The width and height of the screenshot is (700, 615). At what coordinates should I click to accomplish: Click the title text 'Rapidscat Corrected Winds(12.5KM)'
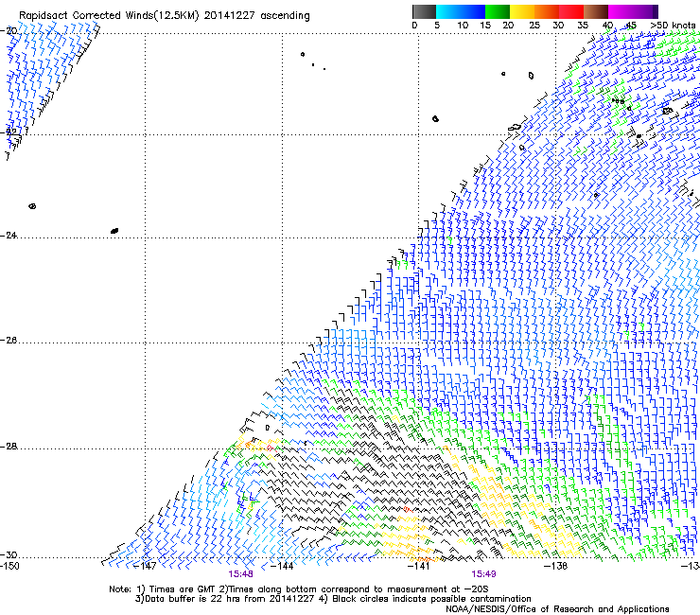(109, 16)
